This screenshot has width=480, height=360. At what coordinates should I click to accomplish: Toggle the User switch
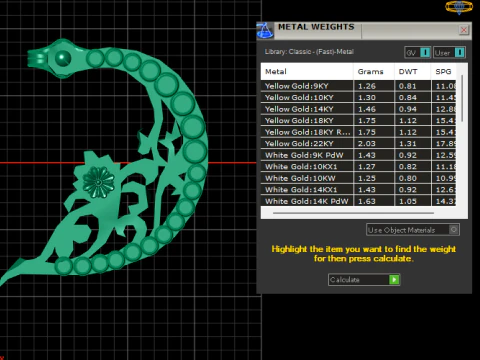click(x=449, y=53)
